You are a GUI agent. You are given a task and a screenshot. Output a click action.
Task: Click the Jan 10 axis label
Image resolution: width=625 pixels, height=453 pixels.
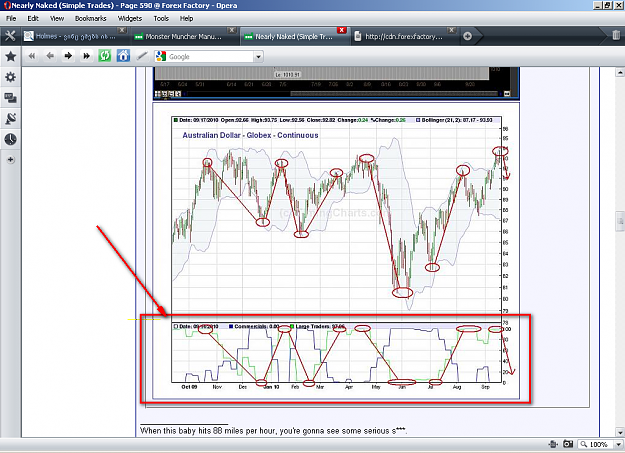point(271,387)
